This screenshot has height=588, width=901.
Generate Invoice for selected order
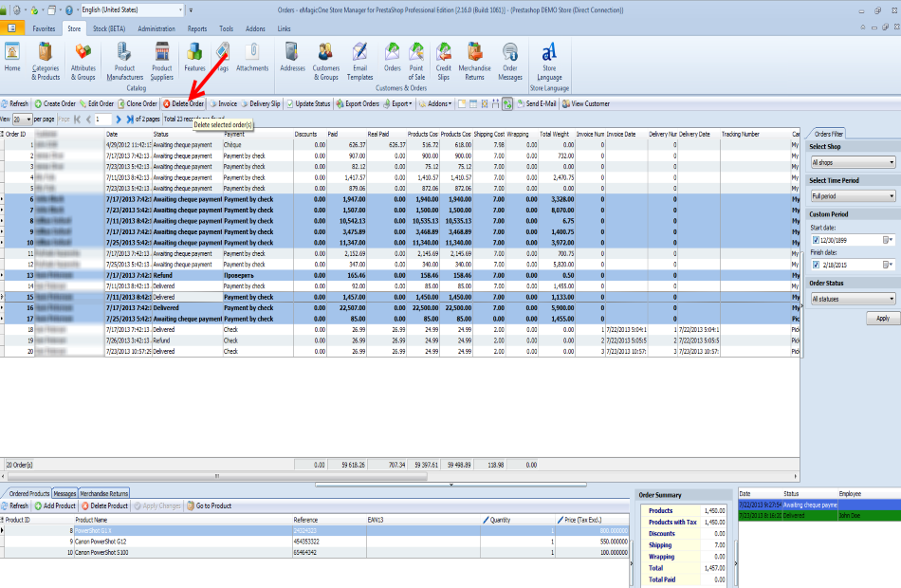coord(223,104)
